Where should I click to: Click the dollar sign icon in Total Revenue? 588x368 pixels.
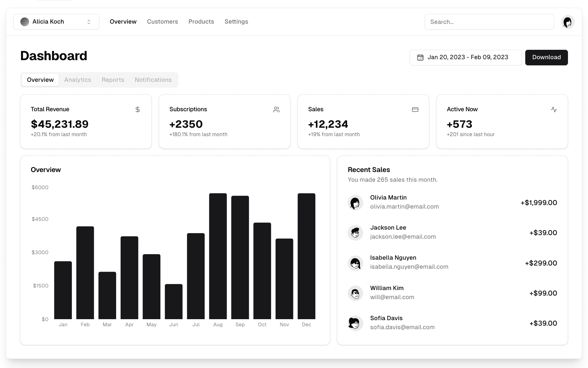coord(137,110)
